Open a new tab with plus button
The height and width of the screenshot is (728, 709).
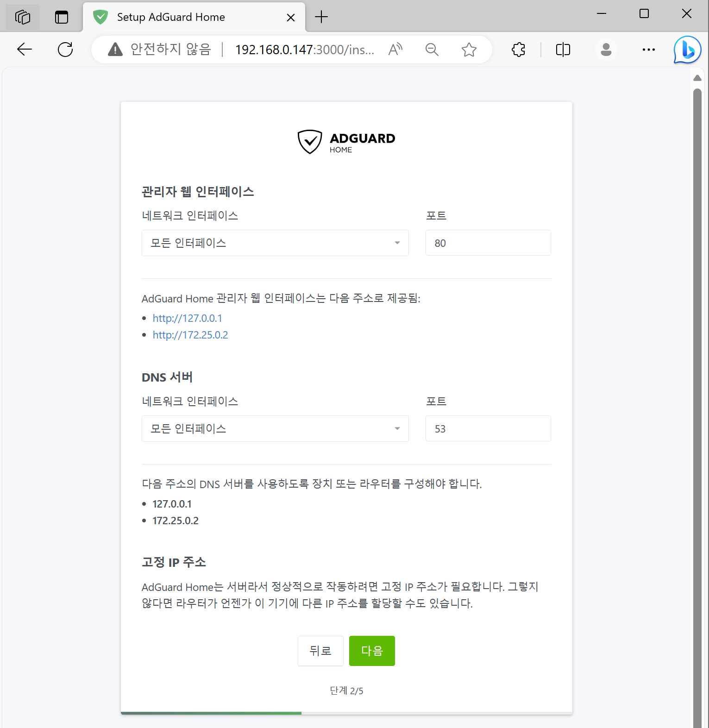pos(321,17)
